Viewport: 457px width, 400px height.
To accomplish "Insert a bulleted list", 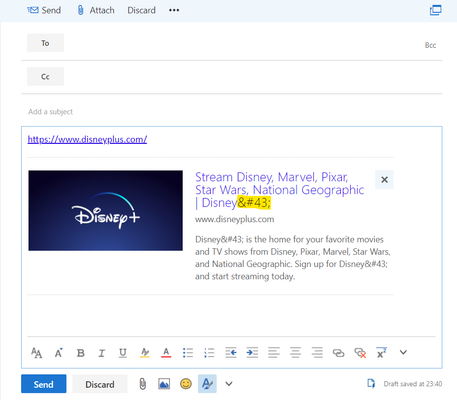I will tap(188, 353).
